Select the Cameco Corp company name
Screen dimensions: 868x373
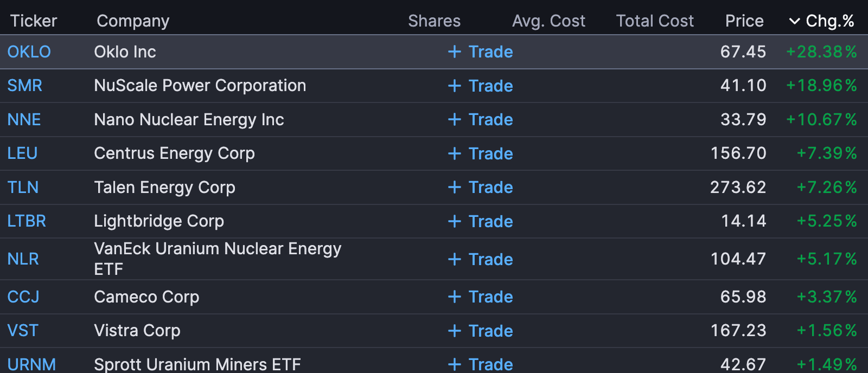click(x=146, y=297)
